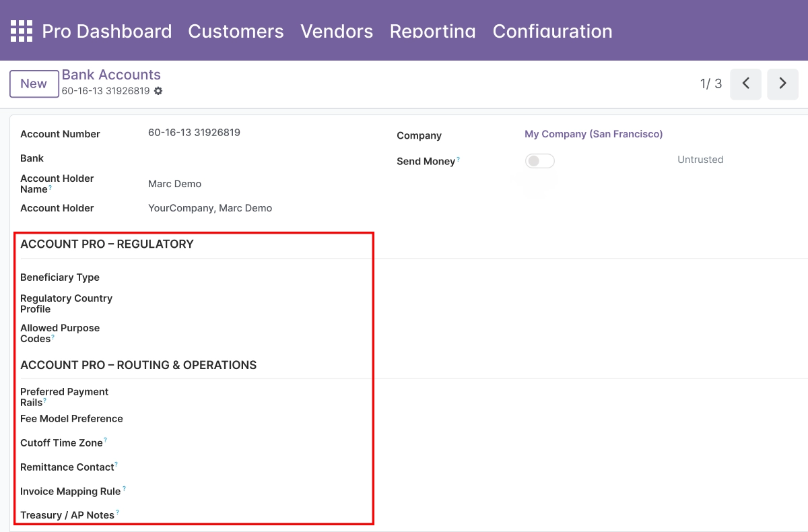Screen dimensions: 808x532
Task: Open Customers menu
Action: click(x=236, y=31)
